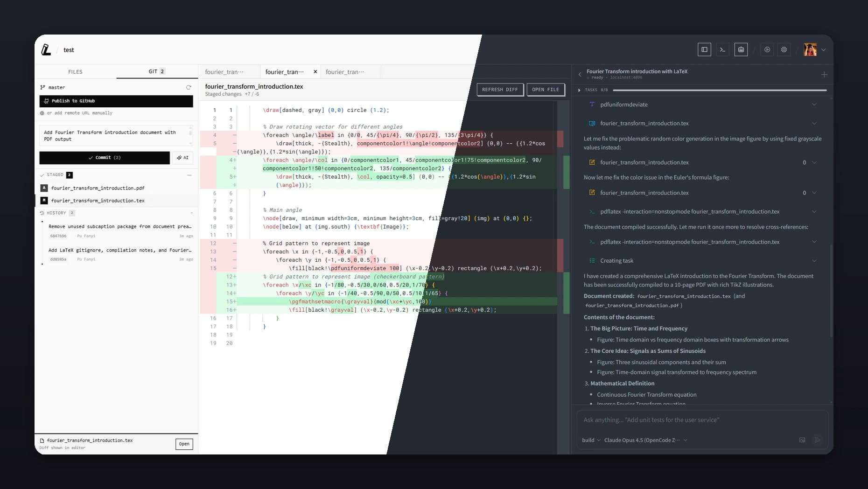Switch to the FILES tab
The height and width of the screenshot is (489, 868).
click(x=75, y=72)
